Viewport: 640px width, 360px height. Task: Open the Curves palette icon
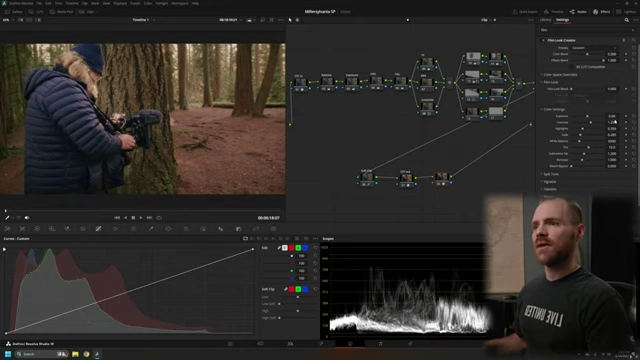click(x=98, y=229)
